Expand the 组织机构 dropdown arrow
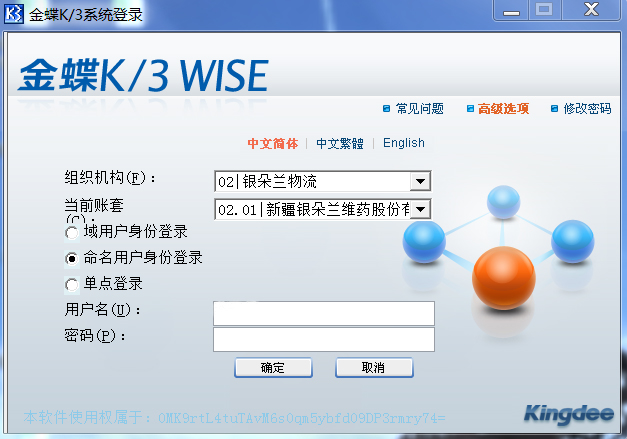The width and height of the screenshot is (627, 439). coord(420,182)
